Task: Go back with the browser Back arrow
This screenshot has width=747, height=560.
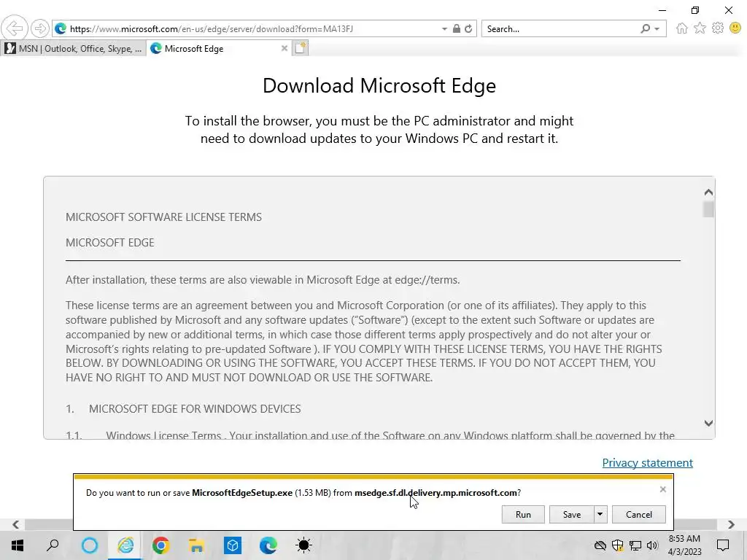Action: [x=15, y=28]
